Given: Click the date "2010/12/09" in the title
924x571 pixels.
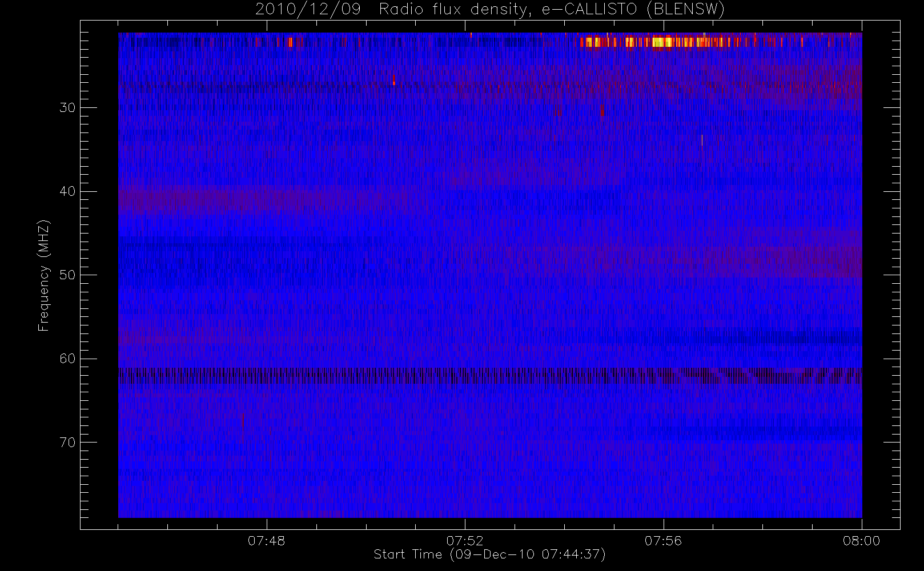Looking at the screenshot, I should tap(308, 10).
